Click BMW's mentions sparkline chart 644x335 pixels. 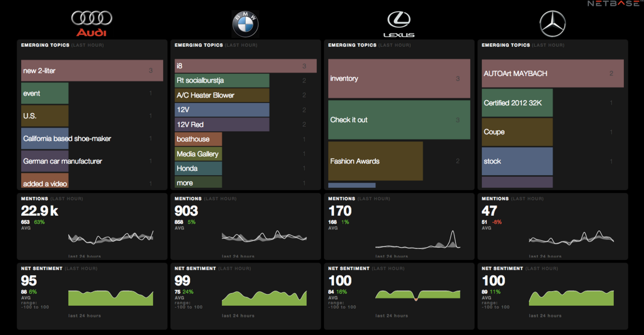coord(264,236)
